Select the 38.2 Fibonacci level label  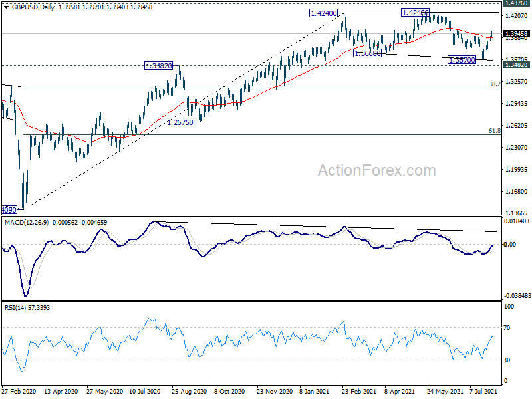click(495, 84)
